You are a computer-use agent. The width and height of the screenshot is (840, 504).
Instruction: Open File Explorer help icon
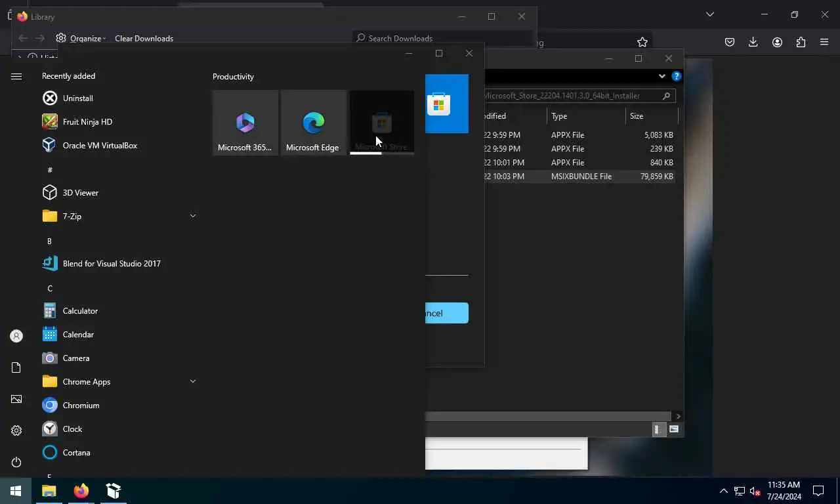pyautogui.click(x=677, y=76)
